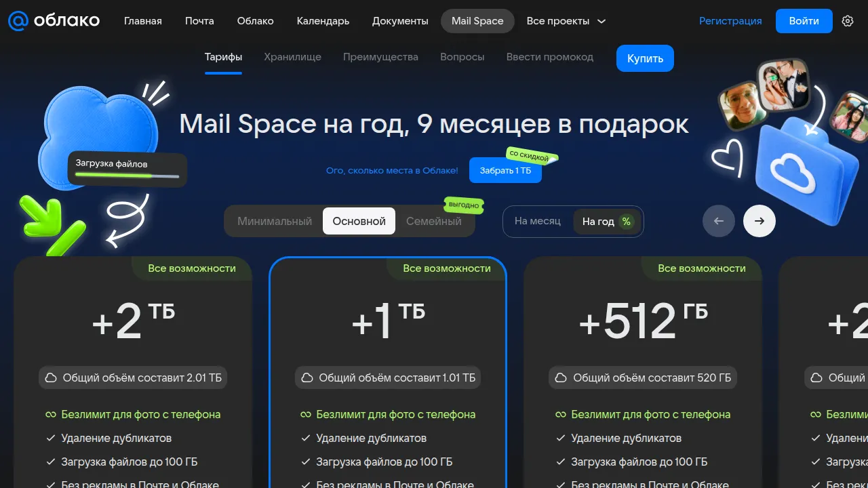
Task: Open Календарь in top navigation
Action: point(323,21)
